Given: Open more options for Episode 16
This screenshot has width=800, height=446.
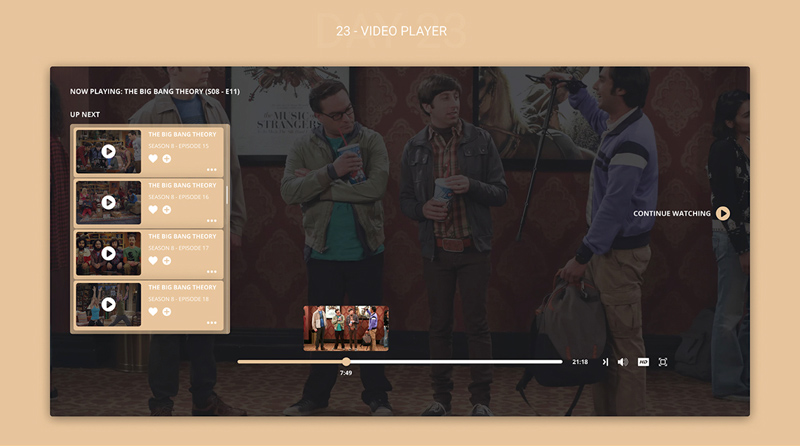Looking at the screenshot, I should 212,220.
